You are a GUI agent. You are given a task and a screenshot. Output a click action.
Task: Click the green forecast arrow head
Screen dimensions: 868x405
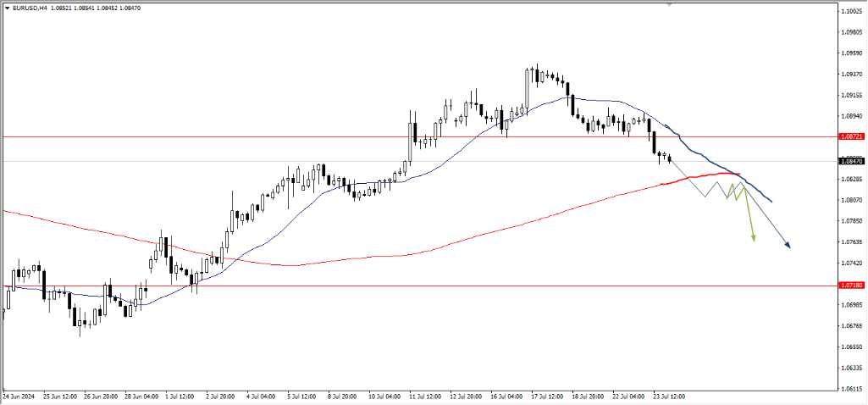pos(753,239)
